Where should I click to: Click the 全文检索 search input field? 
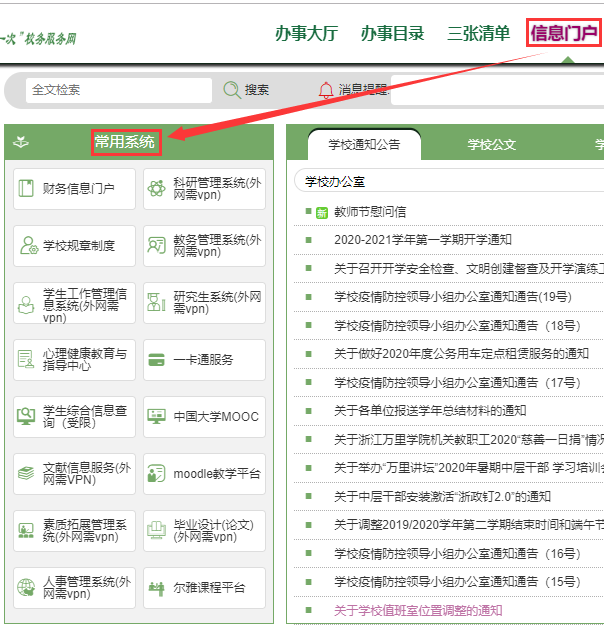(x=119, y=90)
